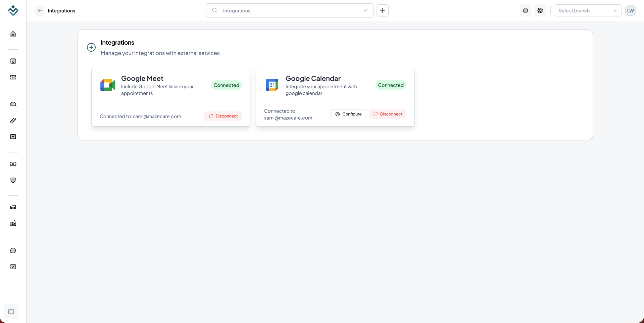Click the Google Meet card title
This screenshot has height=323, width=644.
coord(142,79)
